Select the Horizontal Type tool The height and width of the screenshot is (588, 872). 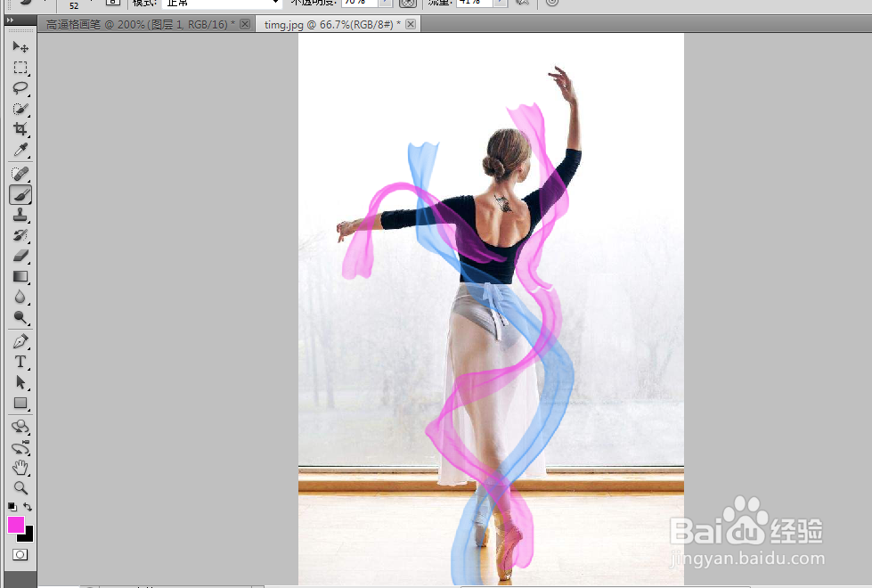(x=20, y=362)
